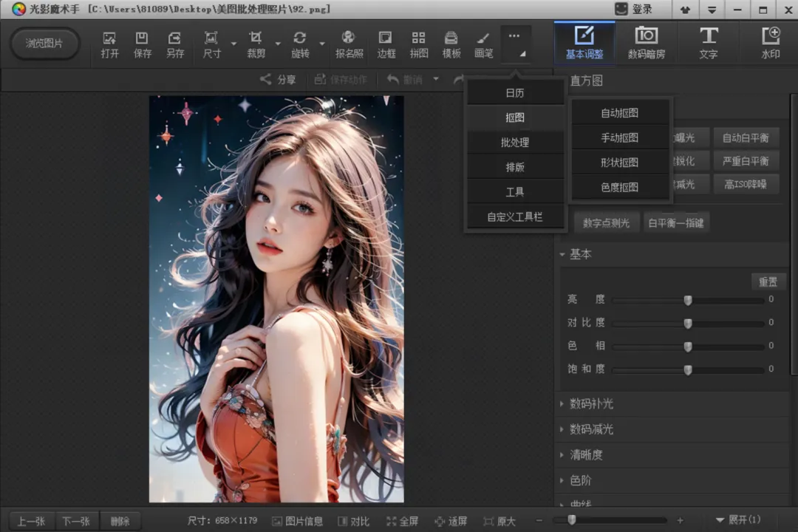798x532 pixels.
Task: Click the zoom in plus icon
Action: point(680,520)
